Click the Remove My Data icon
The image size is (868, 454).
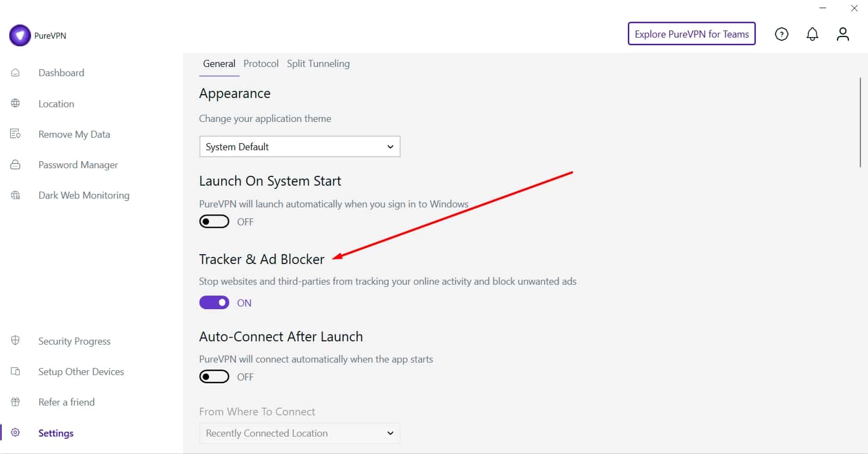pos(15,134)
